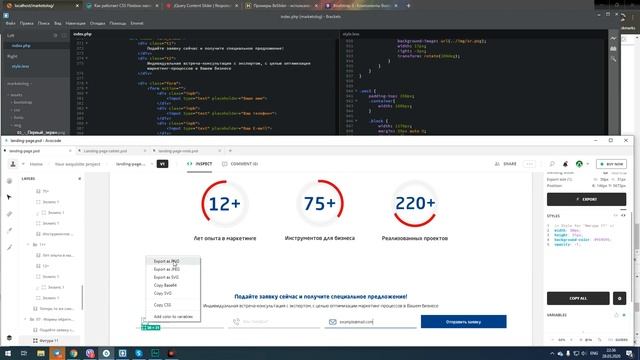Collapse the 07 layer group in Layers panel
The image size is (640, 360).
[x=25, y=319]
